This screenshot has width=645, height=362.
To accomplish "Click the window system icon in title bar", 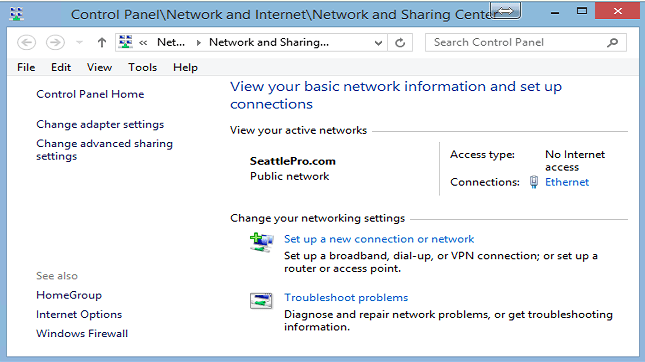I will click(x=16, y=14).
